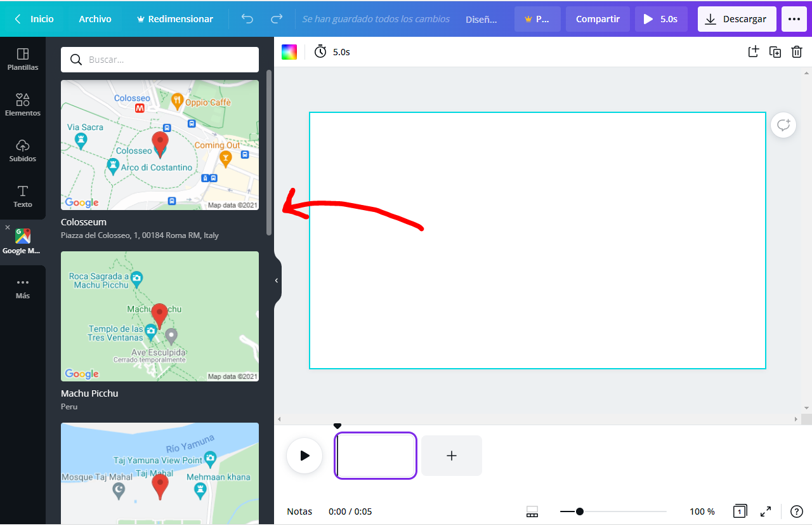The height and width of the screenshot is (528, 812).
Task: Close the Google Maps app shortcut
Action: (8, 227)
